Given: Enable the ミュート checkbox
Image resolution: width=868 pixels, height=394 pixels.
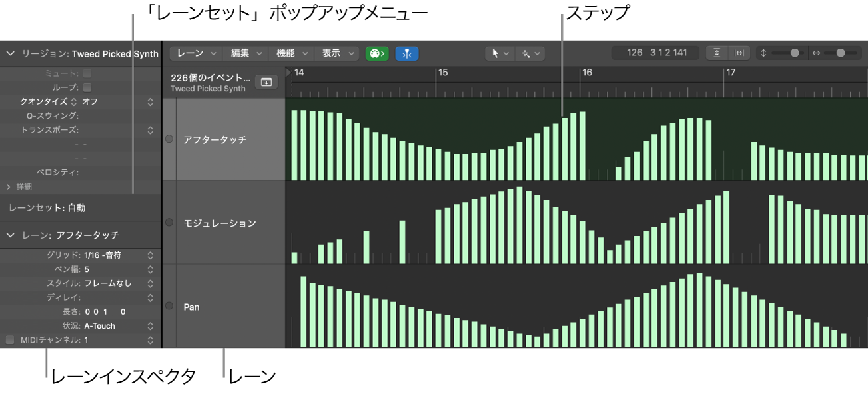Looking at the screenshot, I should click(x=87, y=73).
